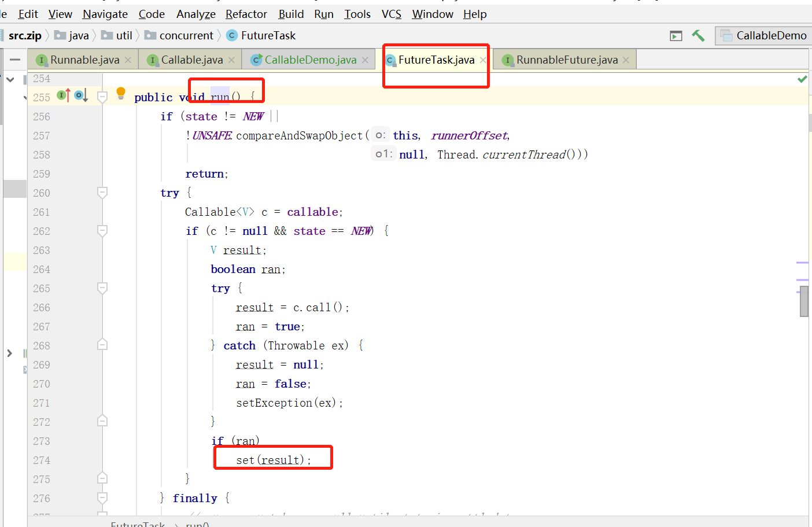The height and width of the screenshot is (527, 812).
Task: Open the VCS menu
Action: [392, 14]
